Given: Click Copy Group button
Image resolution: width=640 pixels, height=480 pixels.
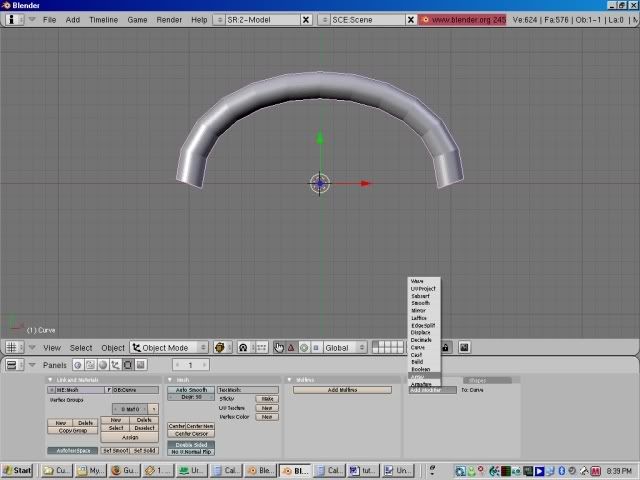Looking at the screenshot, I should 73,431.
